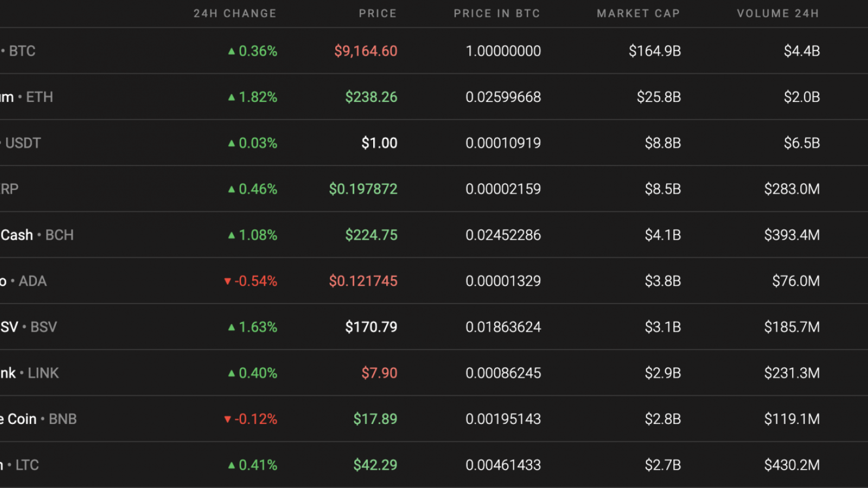Click BTC price value 1.00000000
Image resolution: width=868 pixels, height=488 pixels.
click(x=503, y=51)
